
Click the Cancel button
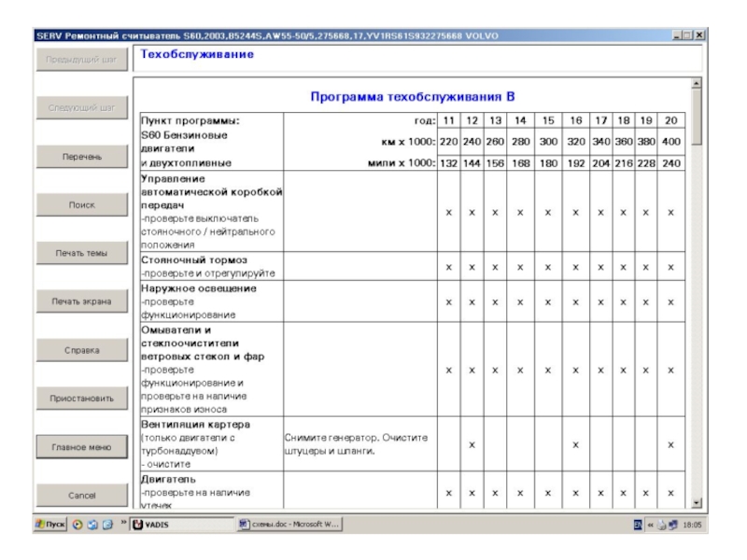82,496
